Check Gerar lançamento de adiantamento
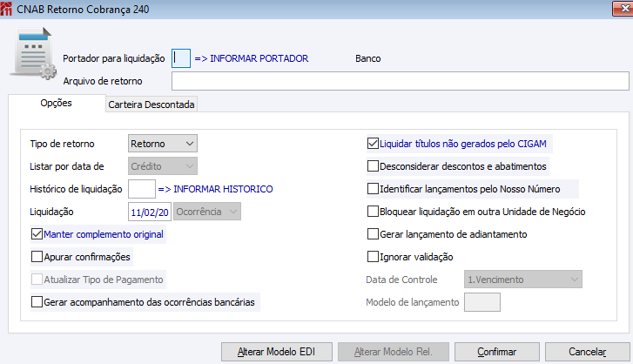The width and height of the screenshot is (633, 364). [x=374, y=234]
